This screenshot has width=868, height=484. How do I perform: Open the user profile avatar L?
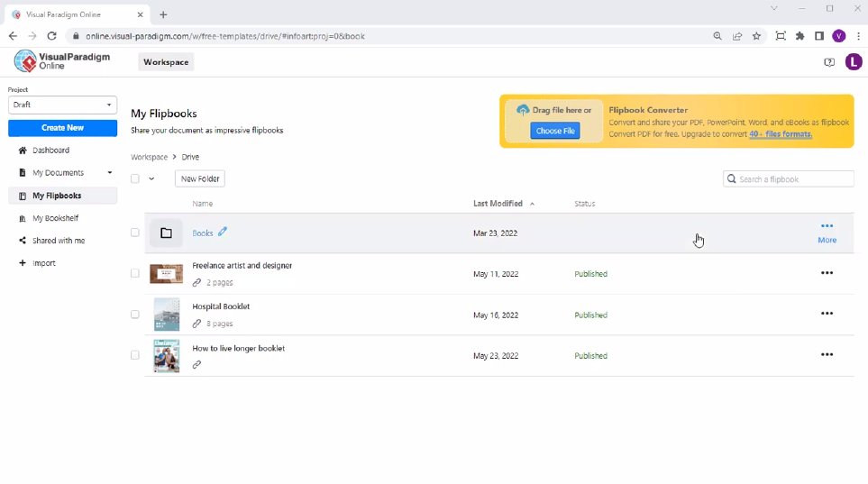(x=853, y=62)
